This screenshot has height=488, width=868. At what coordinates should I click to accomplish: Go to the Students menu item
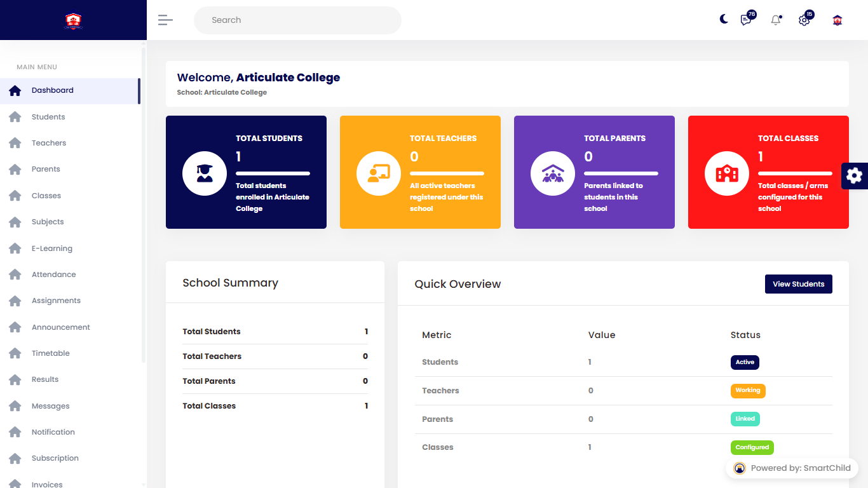[x=70, y=117]
